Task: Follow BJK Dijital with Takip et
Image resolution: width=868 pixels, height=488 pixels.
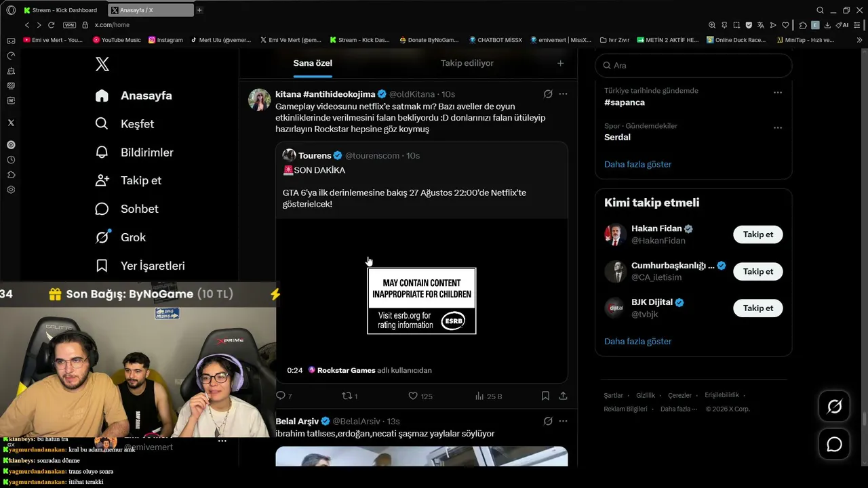Action: (758, 308)
